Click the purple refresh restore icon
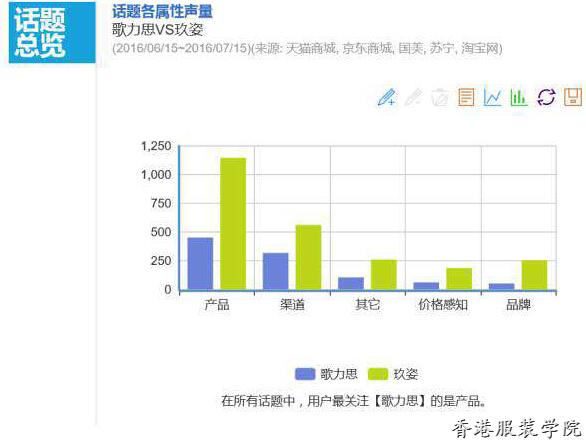Image resolution: width=586 pixels, height=444 pixels. coord(546,97)
